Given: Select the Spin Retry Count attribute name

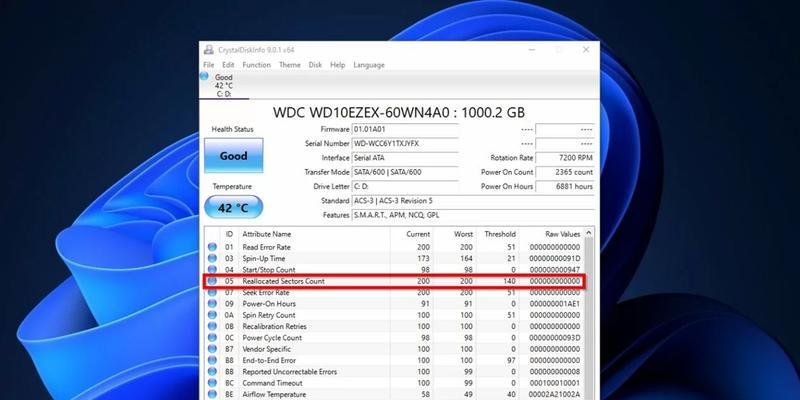Looking at the screenshot, I should [269, 315].
